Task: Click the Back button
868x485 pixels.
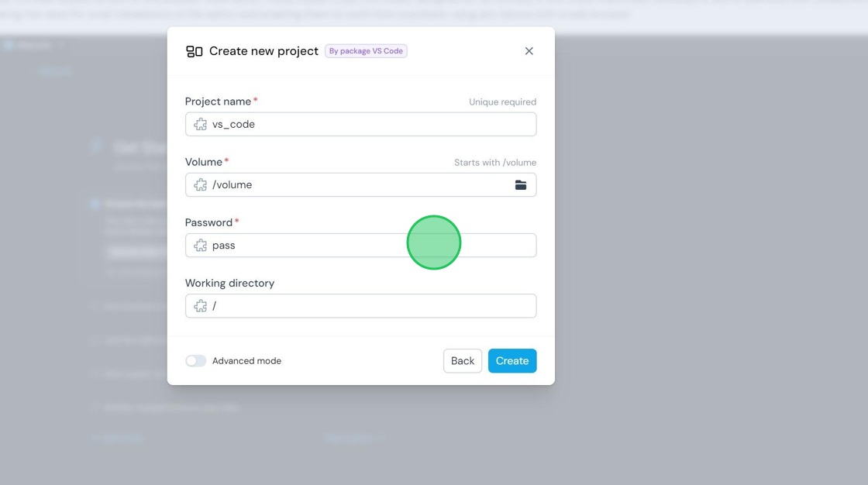Action: tap(462, 361)
